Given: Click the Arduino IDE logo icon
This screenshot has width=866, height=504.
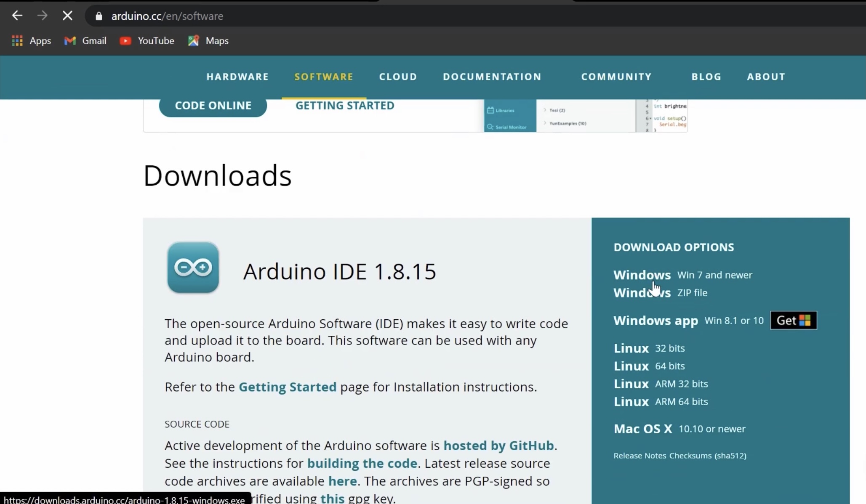Looking at the screenshot, I should [193, 268].
